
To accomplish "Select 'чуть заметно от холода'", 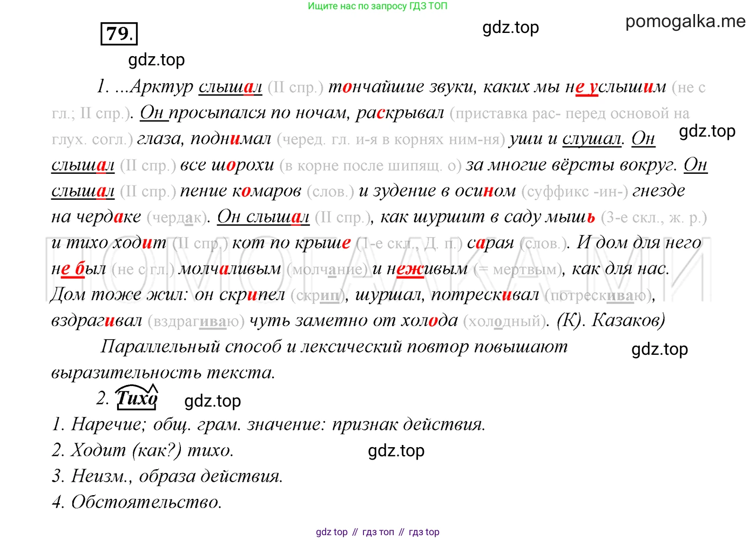I will tap(354, 320).
